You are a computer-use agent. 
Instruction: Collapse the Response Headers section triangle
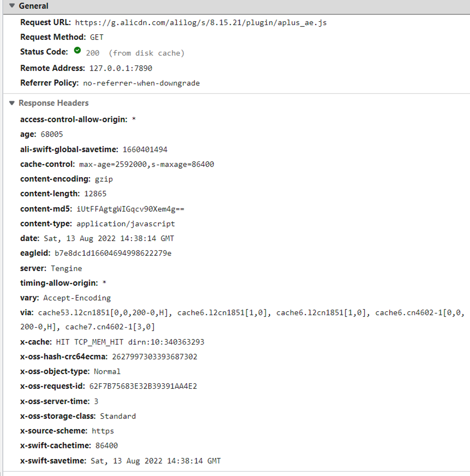[x=12, y=103]
